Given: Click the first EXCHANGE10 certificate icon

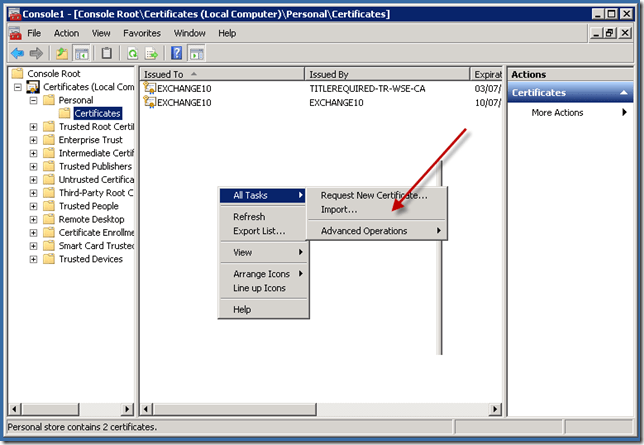Looking at the screenshot, I should pos(150,89).
